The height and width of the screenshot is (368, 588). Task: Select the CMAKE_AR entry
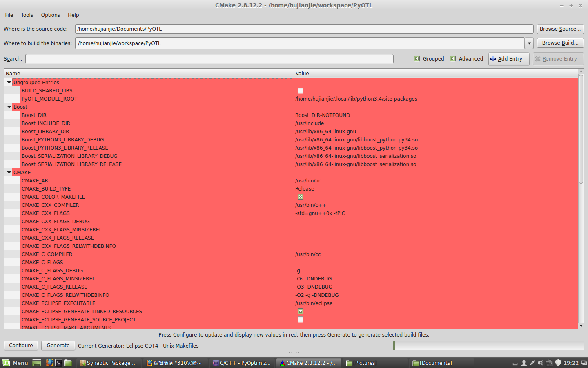35,181
